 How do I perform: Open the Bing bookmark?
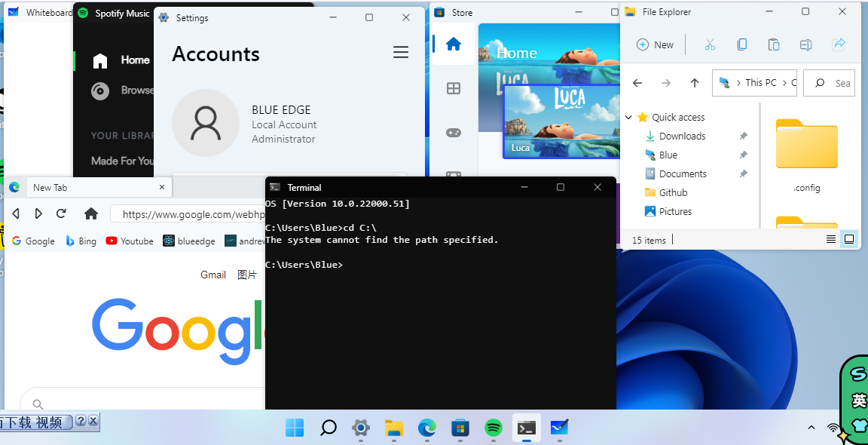click(81, 241)
